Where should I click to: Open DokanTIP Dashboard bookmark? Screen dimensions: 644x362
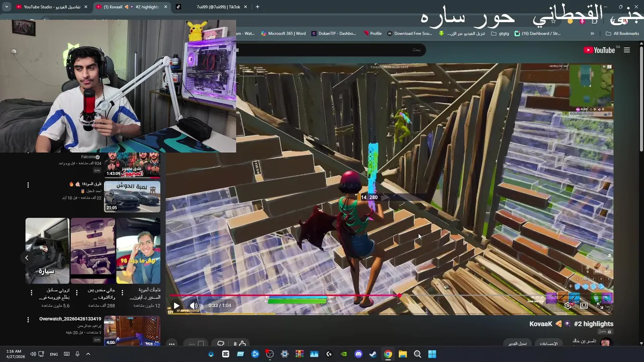point(334,34)
